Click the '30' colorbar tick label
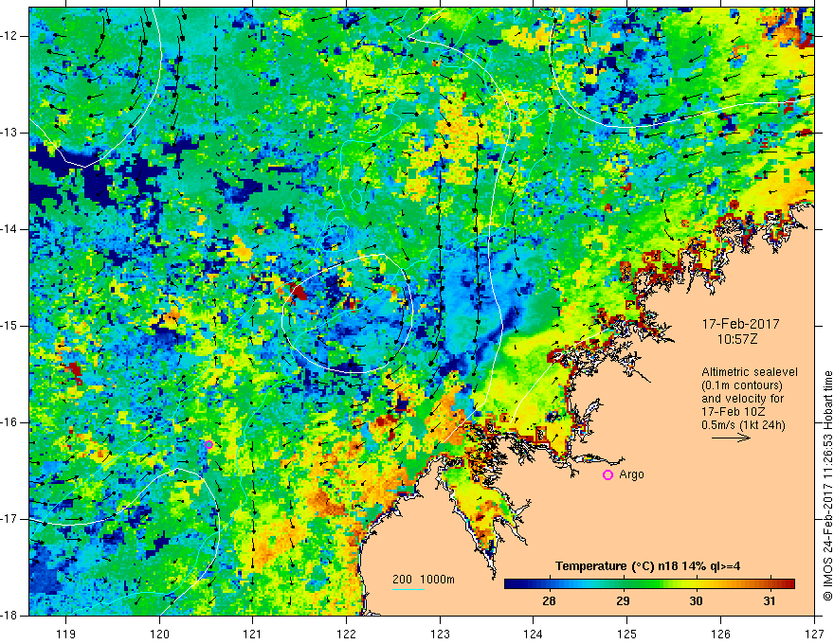 coord(696,601)
